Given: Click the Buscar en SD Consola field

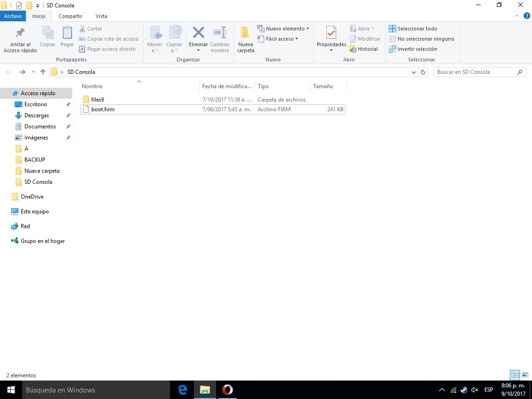Looking at the screenshot, I should (475, 72).
